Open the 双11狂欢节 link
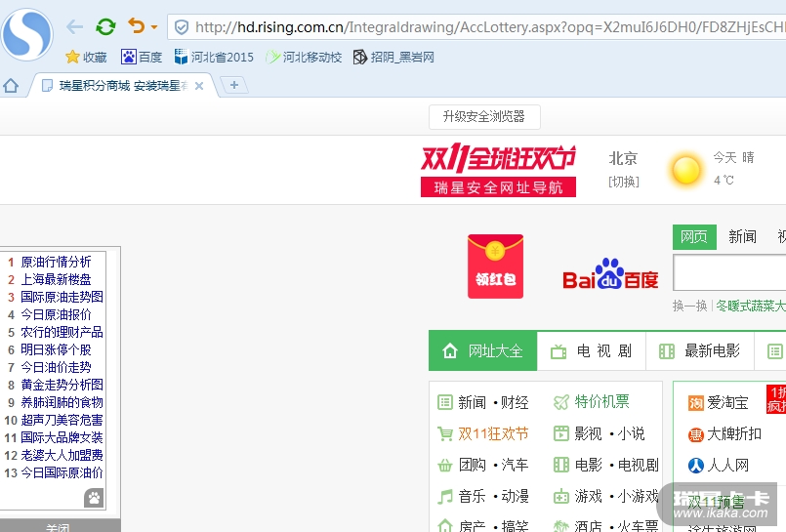786x532 pixels. [x=493, y=433]
